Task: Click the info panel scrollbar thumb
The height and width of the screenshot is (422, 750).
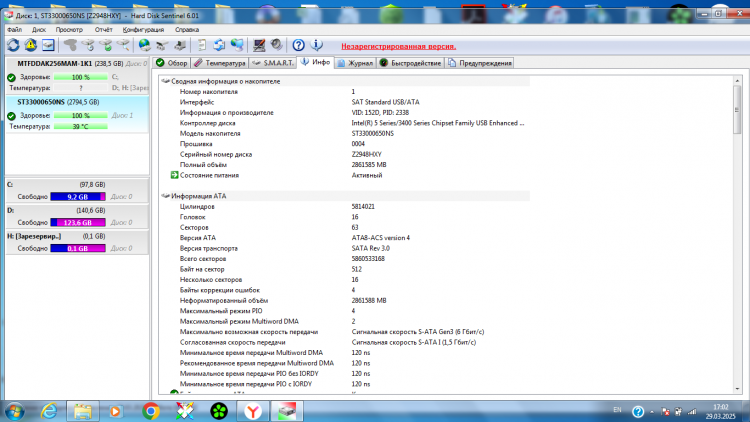Action: click(x=737, y=110)
